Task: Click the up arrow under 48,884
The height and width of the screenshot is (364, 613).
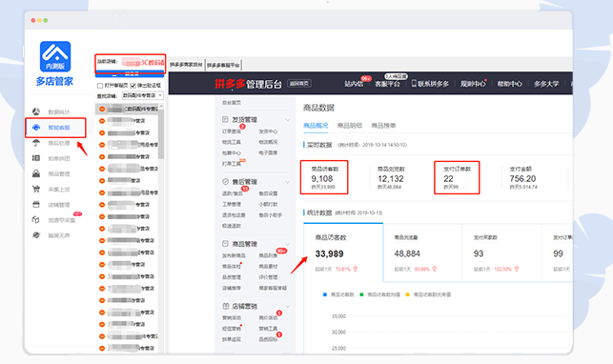Action: tap(435, 269)
